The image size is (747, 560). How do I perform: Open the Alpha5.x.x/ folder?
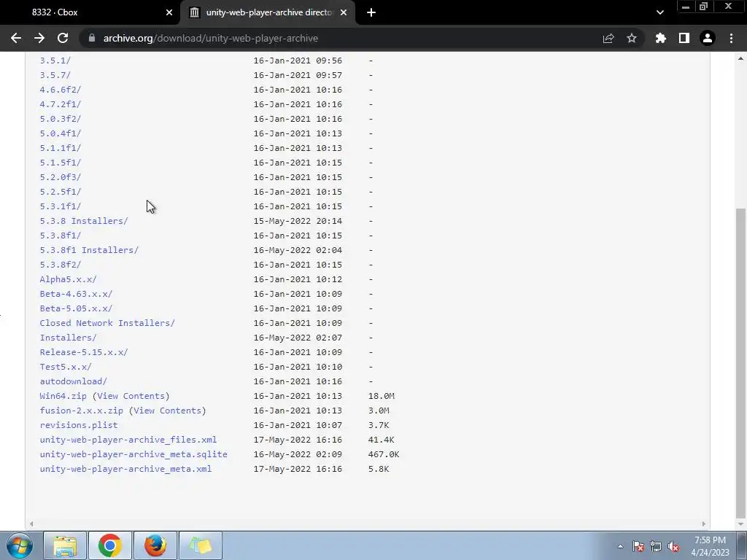coord(68,279)
